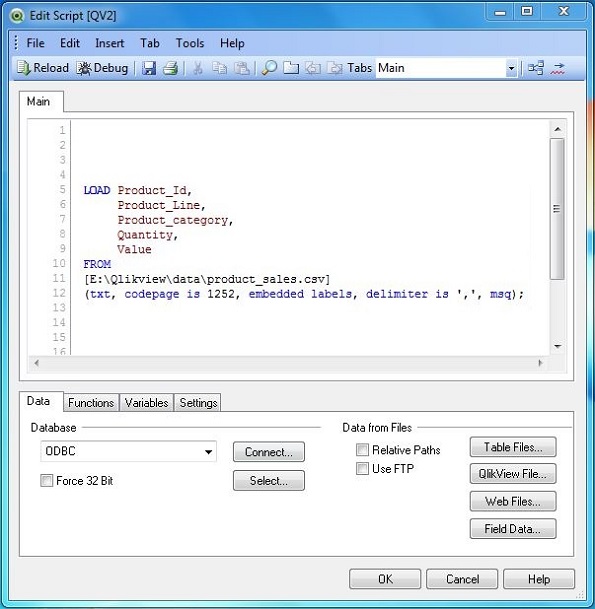595x609 pixels.
Task: Switch to the Settings tab
Action: coord(198,403)
